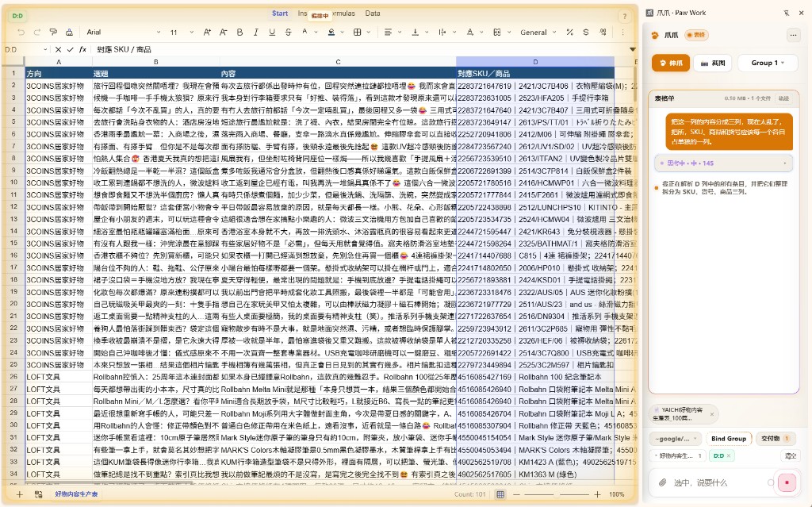Undo the last action in the toolbar
The width and height of the screenshot is (812, 507).
(21, 33)
